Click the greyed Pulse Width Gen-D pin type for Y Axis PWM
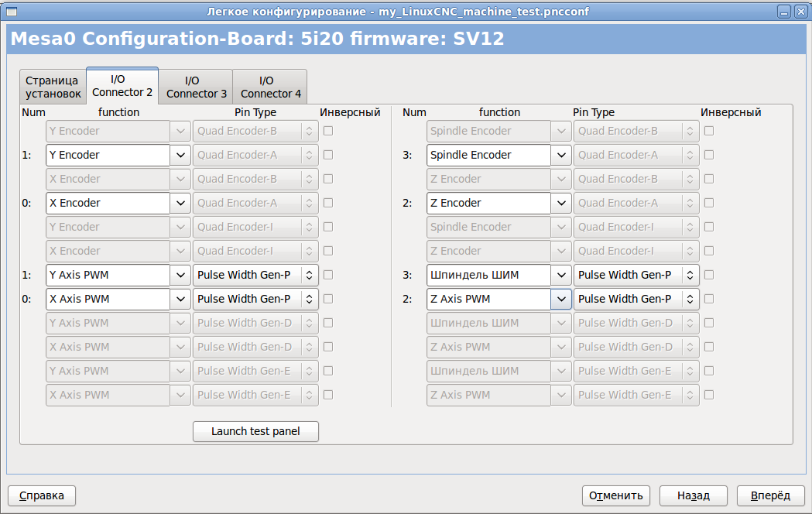The width and height of the screenshot is (812, 514). coord(255,323)
